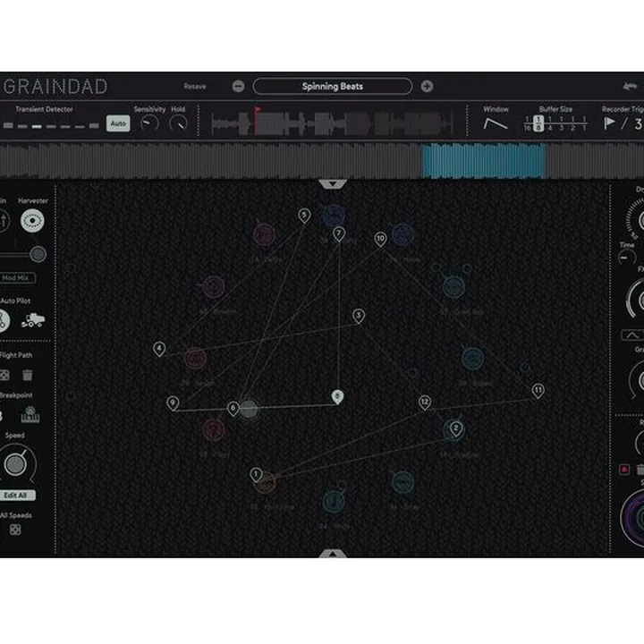The height and width of the screenshot is (644, 644).
Task: Load the previous preset with minus button
Action: point(238,86)
